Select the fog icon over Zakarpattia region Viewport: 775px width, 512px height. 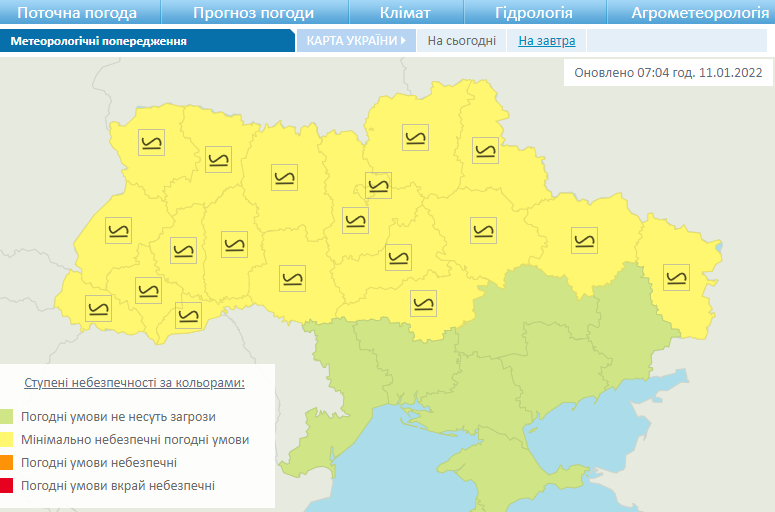click(x=98, y=309)
